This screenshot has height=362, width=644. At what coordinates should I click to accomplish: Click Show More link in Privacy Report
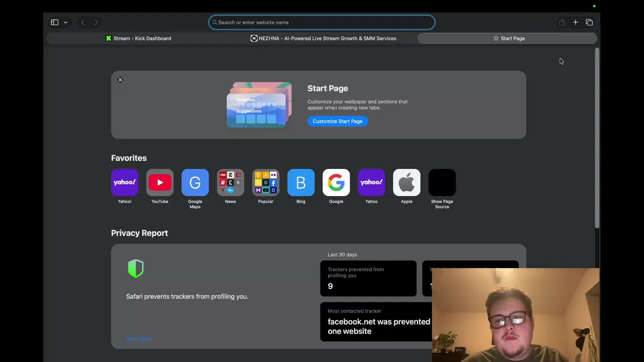point(139,338)
